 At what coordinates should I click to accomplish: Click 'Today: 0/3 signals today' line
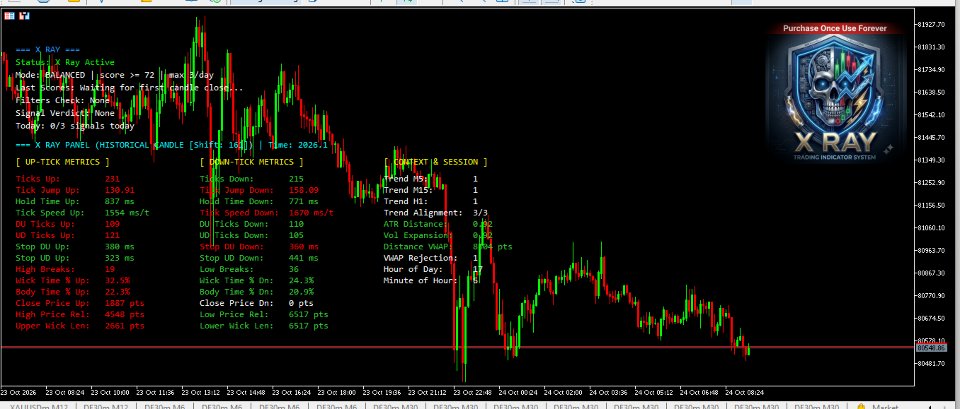(x=75, y=127)
